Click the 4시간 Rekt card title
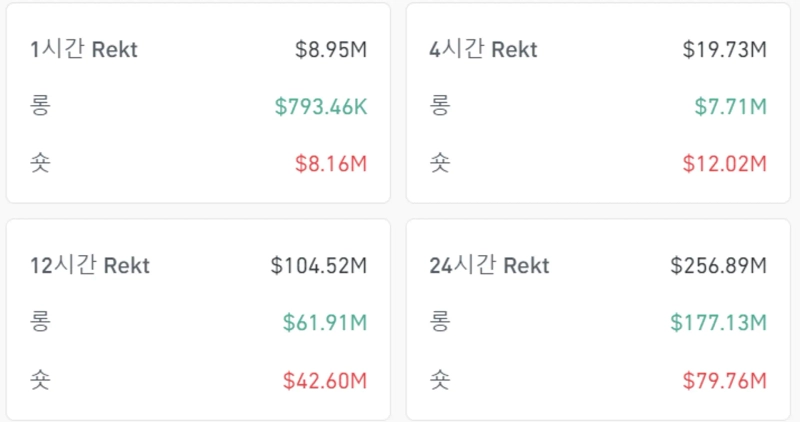 [x=484, y=50]
